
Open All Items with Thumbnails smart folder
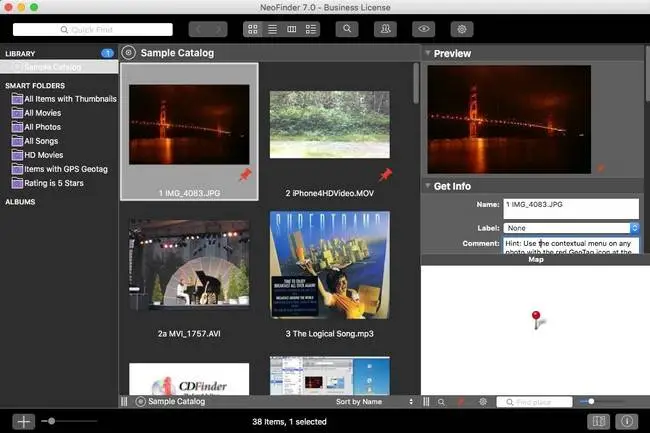pos(64,99)
